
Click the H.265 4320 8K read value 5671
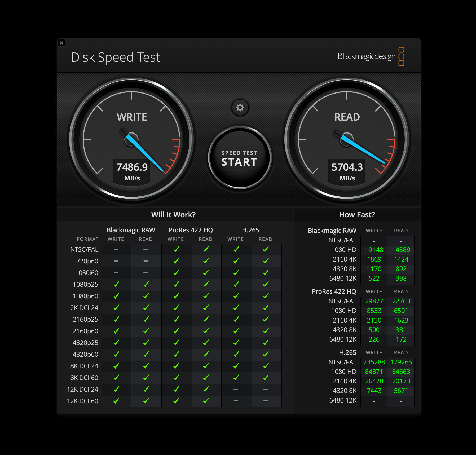point(401,391)
